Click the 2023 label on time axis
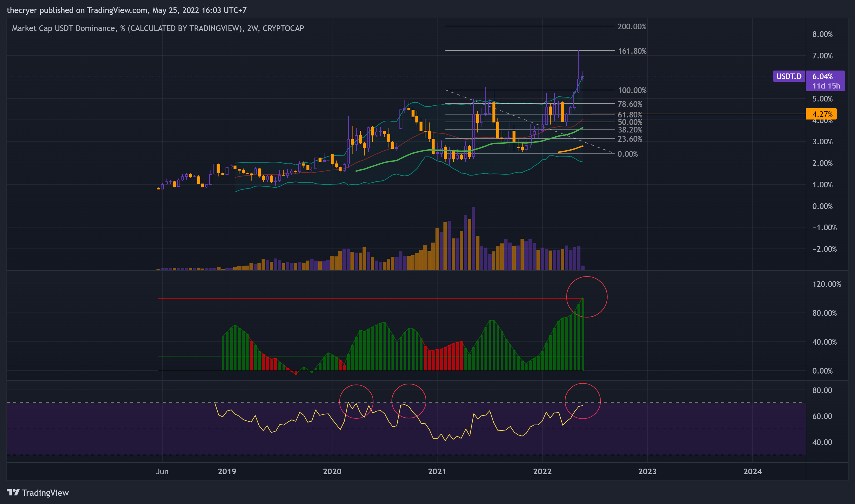 [647, 472]
